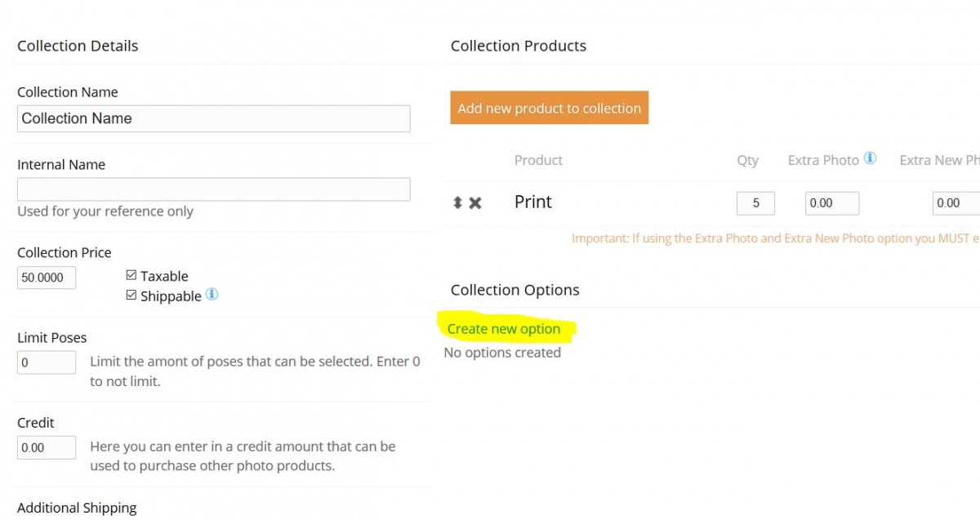Image resolution: width=980 pixels, height=520 pixels.
Task: Click the Create new option link
Action: point(504,329)
